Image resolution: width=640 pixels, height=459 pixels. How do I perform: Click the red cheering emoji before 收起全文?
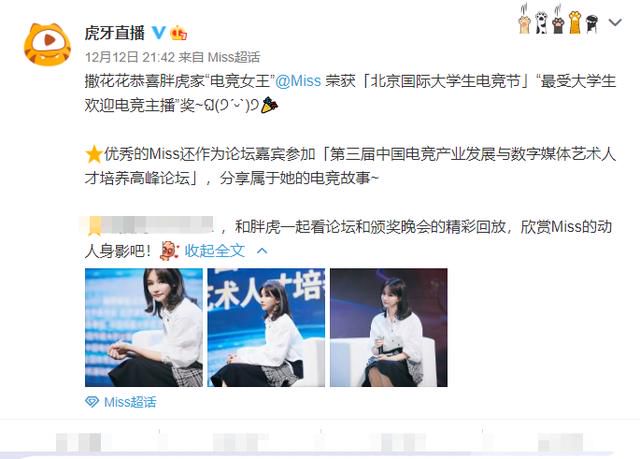coord(169,251)
